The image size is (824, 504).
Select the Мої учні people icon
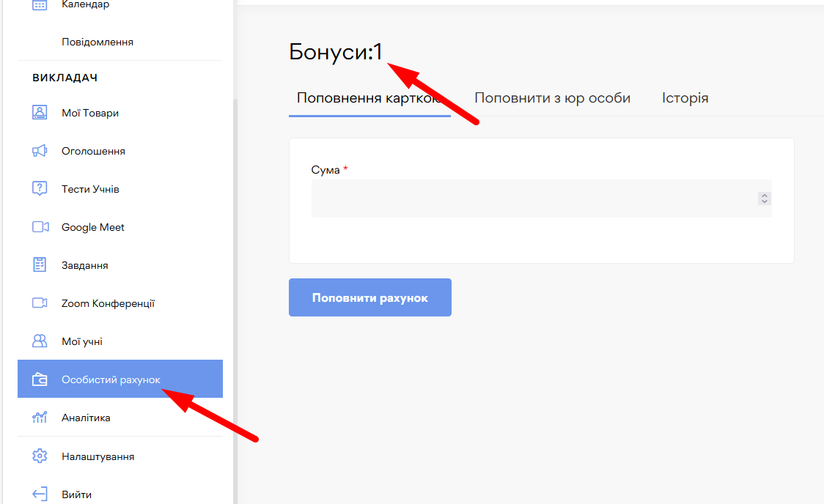tap(40, 341)
